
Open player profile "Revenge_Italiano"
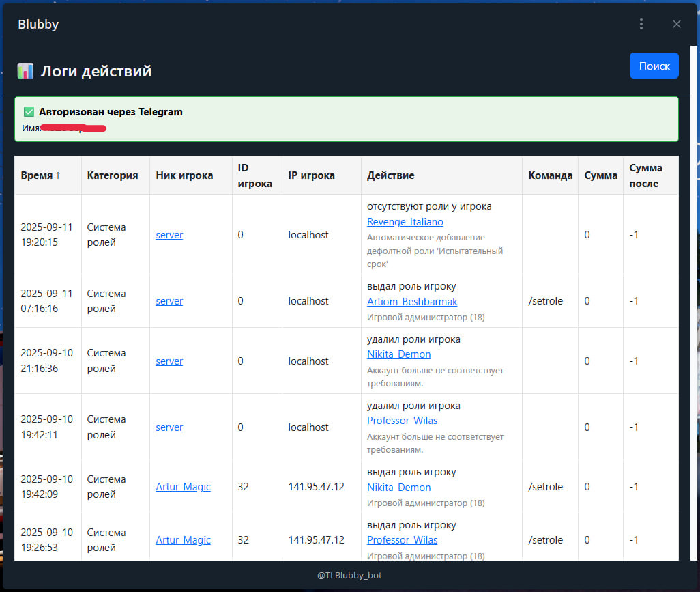pyautogui.click(x=405, y=221)
